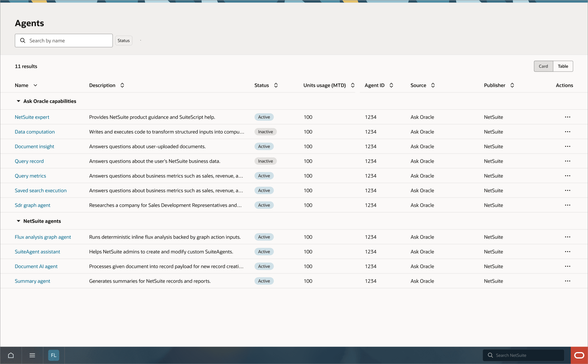The width and height of the screenshot is (588, 364).
Task: Open the Status filter dropdown
Action: pos(124,40)
